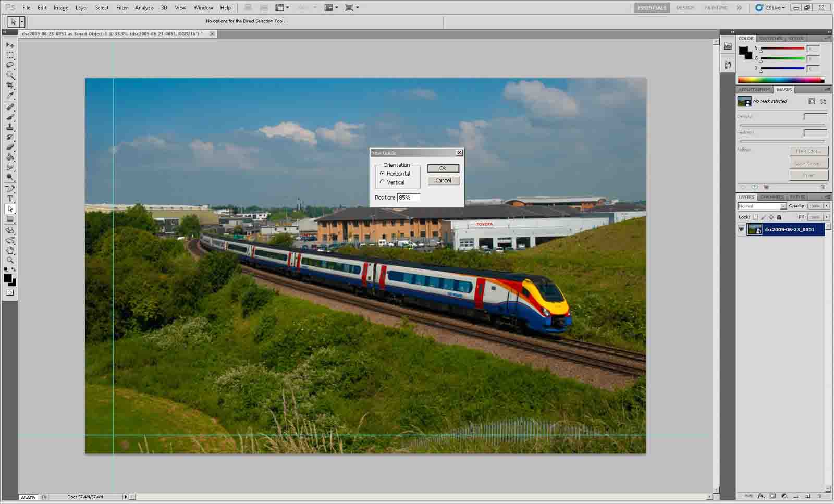The height and width of the screenshot is (504, 834).
Task: Reset default foreground and background colors
Action: [6, 269]
